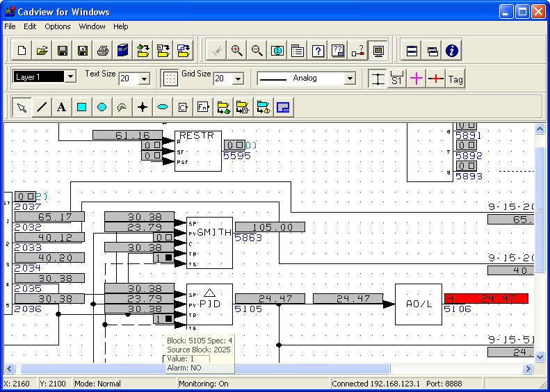
Task: Click the tile windows horizontally icon
Action: point(412,51)
